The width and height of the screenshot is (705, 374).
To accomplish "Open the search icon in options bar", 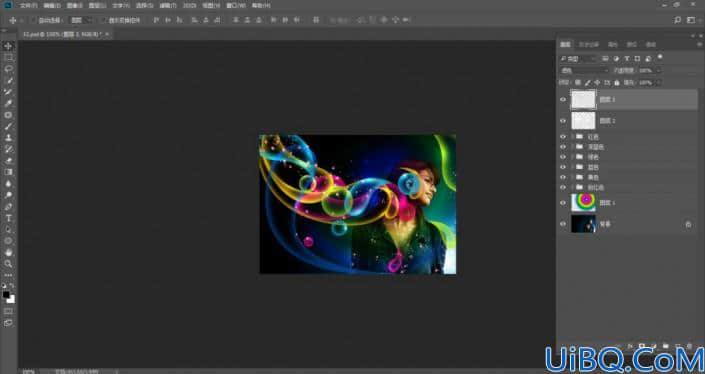I will point(678,20).
